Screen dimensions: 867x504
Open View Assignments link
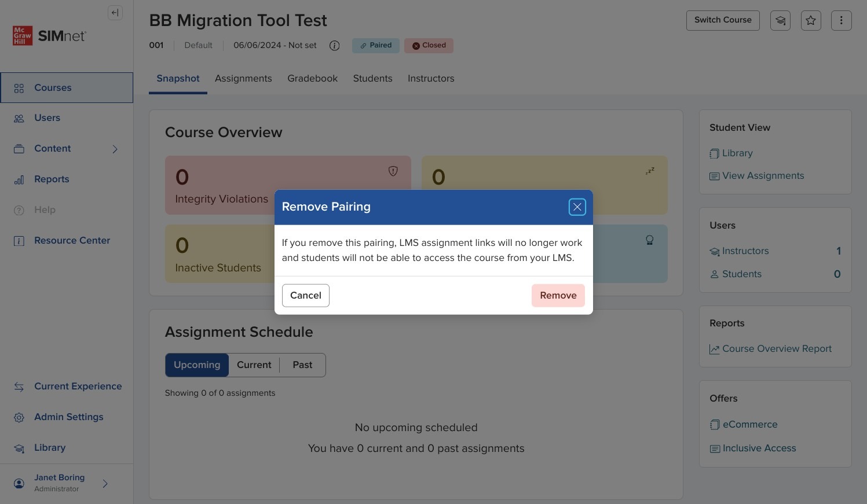coord(757,176)
